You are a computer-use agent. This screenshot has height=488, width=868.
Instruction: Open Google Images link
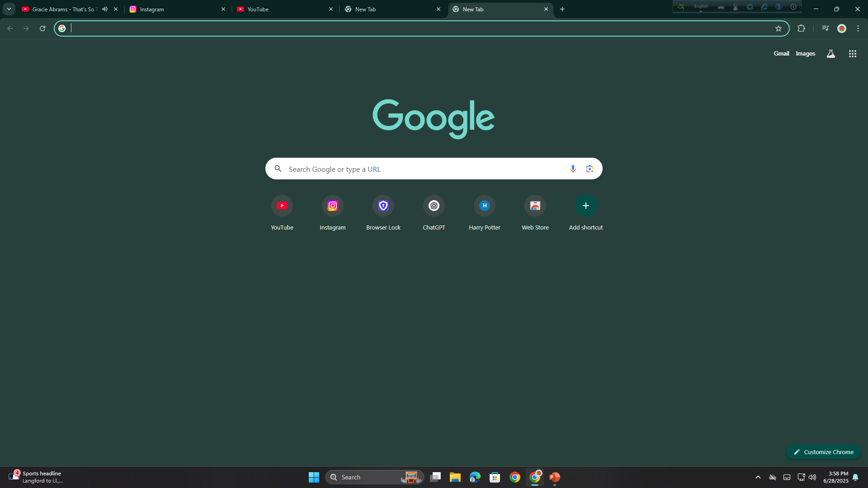pos(806,54)
